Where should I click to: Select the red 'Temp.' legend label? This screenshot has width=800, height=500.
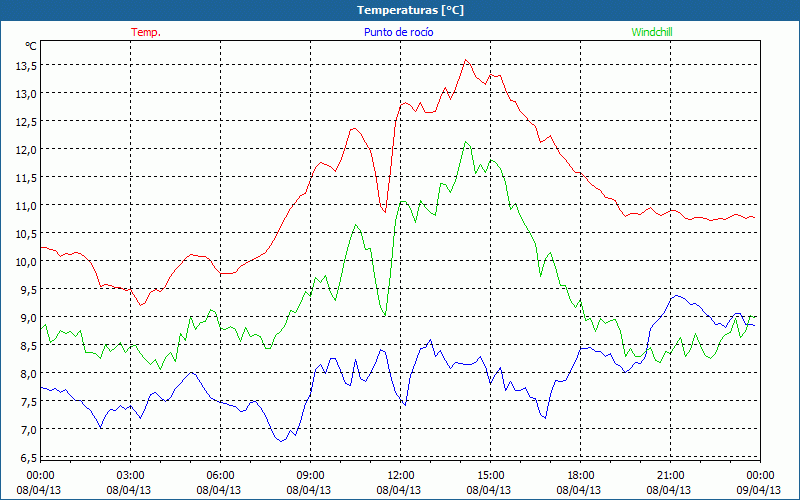(146, 32)
